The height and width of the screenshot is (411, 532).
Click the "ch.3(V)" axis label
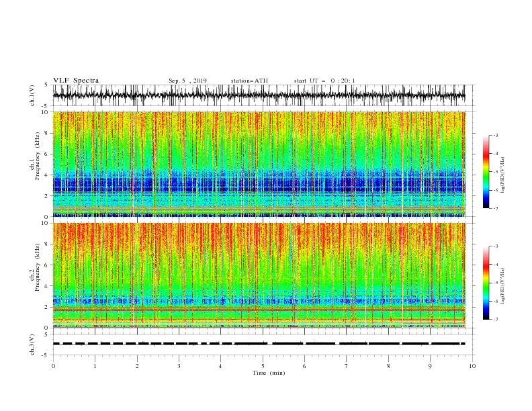[x=32, y=345]
